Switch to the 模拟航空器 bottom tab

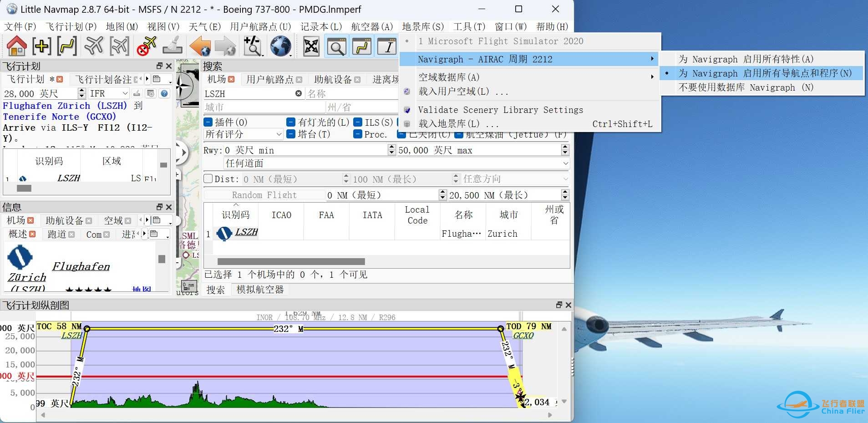[260, 290]
